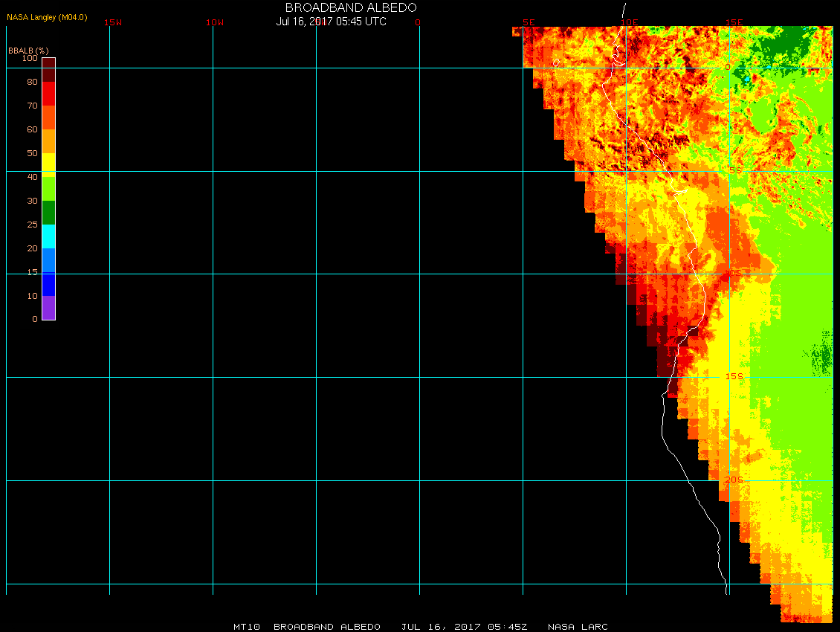Click the cyan 20-25 legend swatch
The height and width of the screenshot is (632, 840).
[x=49, y=236]
